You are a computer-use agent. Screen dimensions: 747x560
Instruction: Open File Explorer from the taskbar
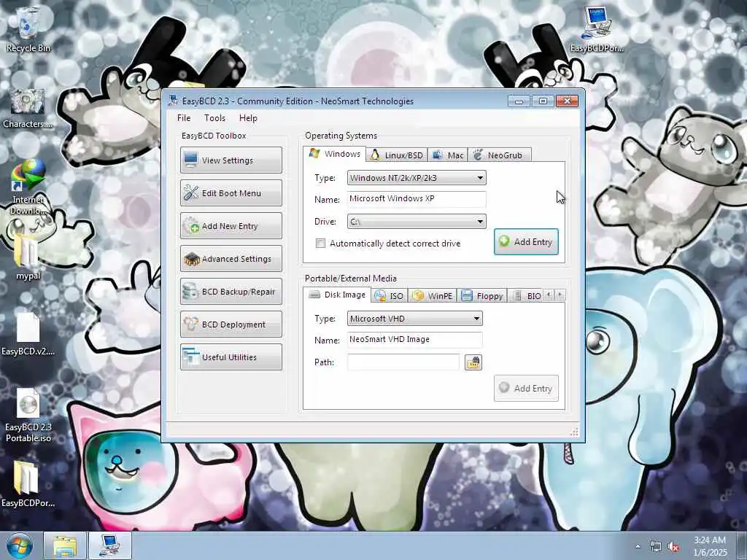[65, 546]
